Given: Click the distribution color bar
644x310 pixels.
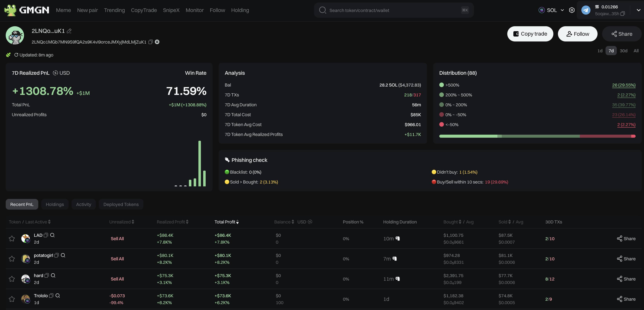Looking at the screenshot, I should coord(537,136).
